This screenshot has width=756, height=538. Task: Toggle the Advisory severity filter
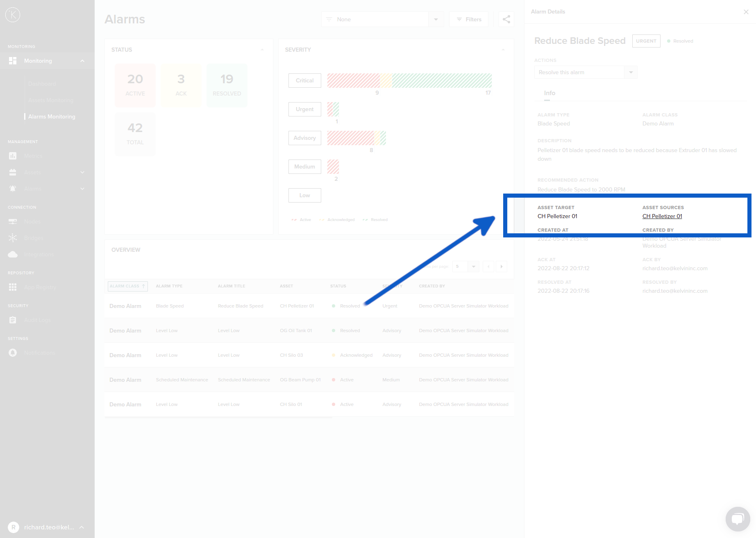tap(304, 138)
